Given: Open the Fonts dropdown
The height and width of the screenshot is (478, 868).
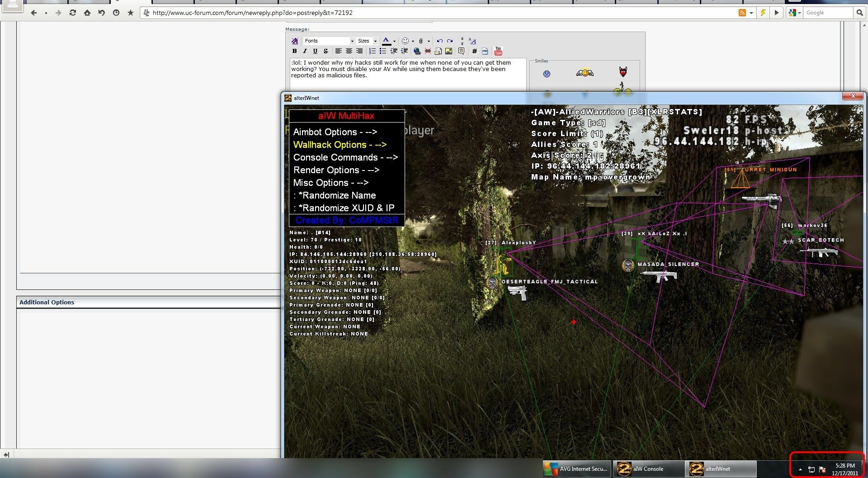Looking at the screenshot, I should (329, 41).
